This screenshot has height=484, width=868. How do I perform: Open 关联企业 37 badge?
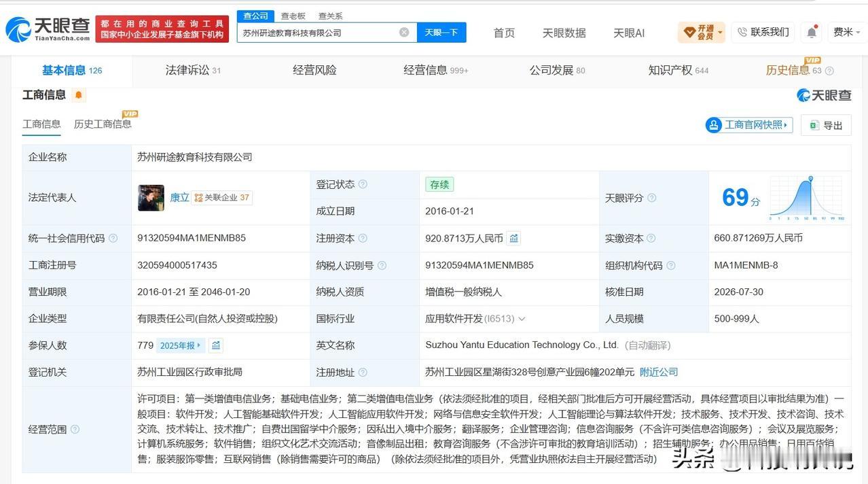222,198
